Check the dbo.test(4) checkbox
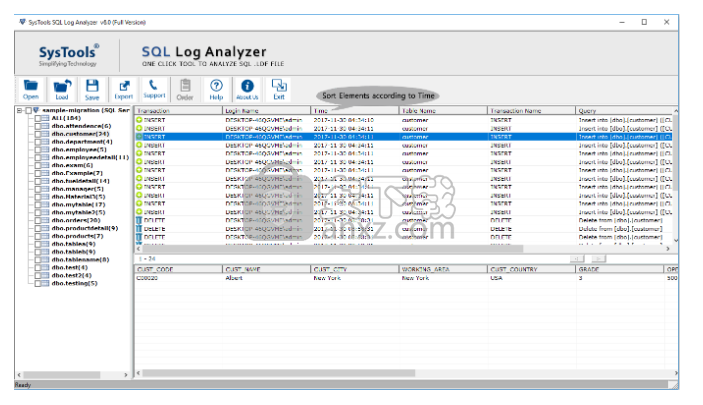 pyautogui.click(x=38, y=267)
